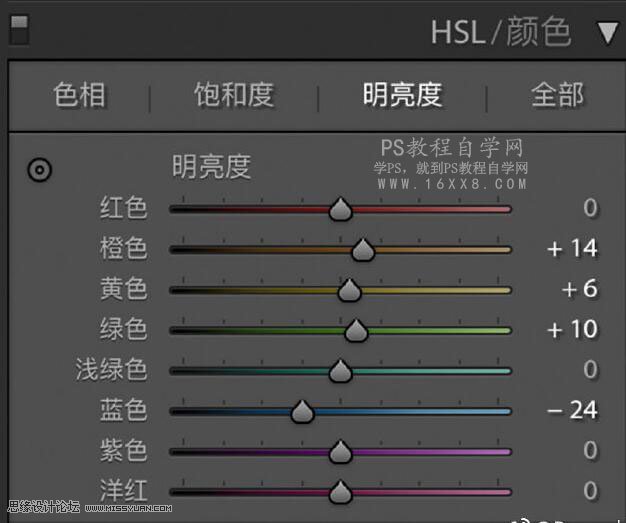This screenshot has height=523, width=626.
Task: Switch to 颜色 mode in the panel header
Action: click(538, 32)
